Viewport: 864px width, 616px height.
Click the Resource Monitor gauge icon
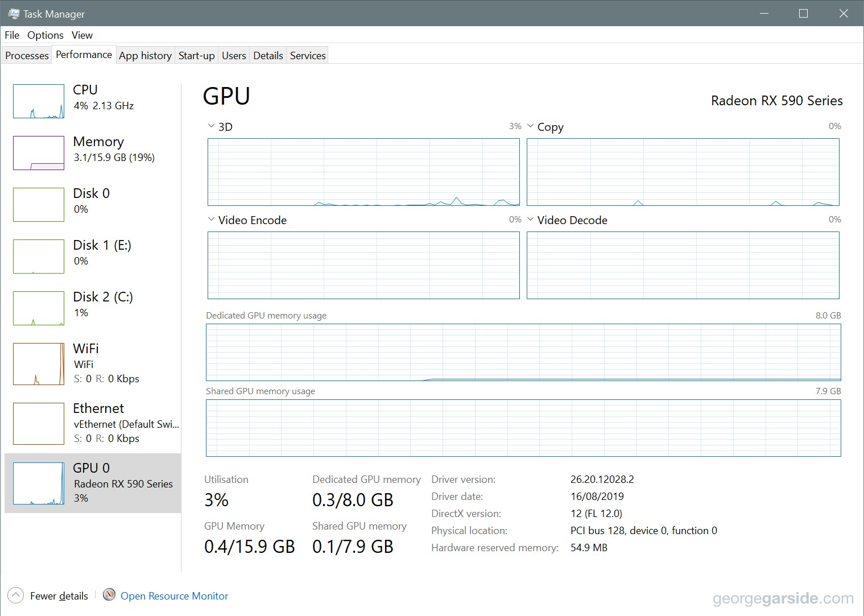point(109,595)
